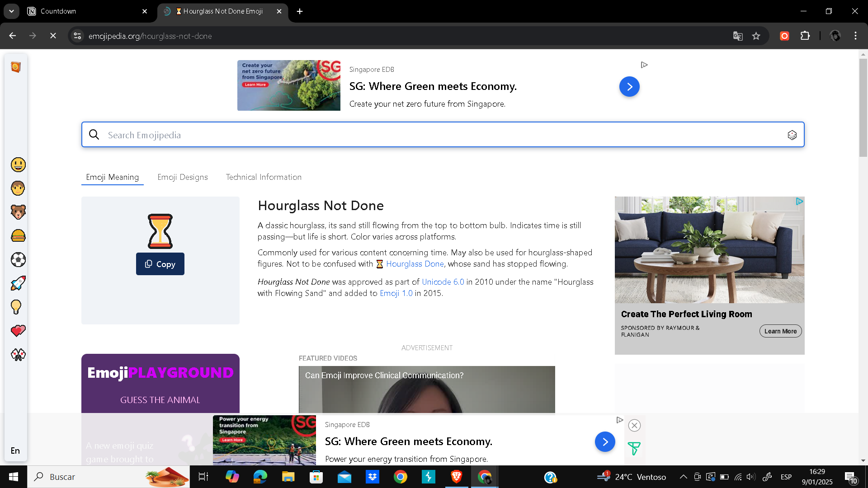Screen dimensions: 868x488
Task: Open the Windows Start menu
Action: click(x=14, y=477)
